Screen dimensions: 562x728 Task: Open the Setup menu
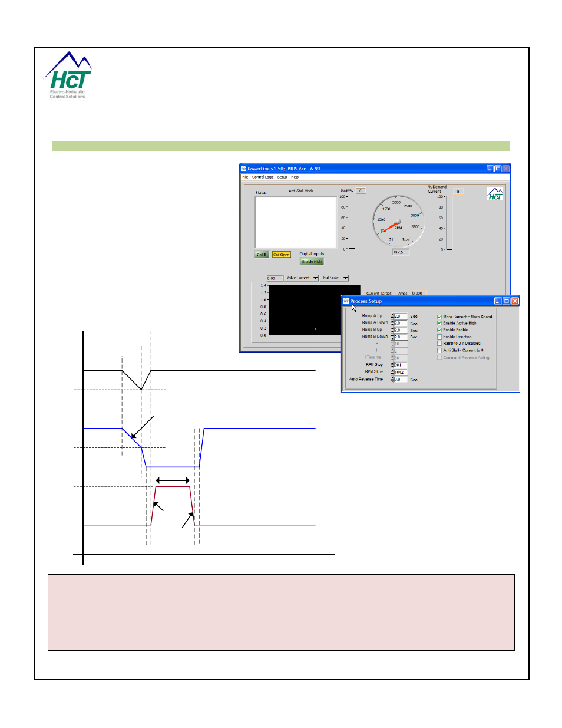pos(282,177)
